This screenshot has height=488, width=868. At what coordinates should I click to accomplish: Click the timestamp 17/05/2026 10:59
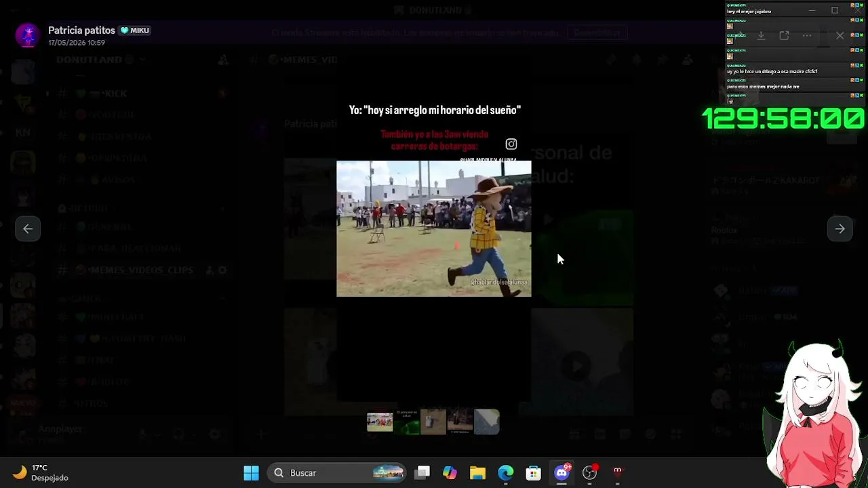click(x=77, y=43)
